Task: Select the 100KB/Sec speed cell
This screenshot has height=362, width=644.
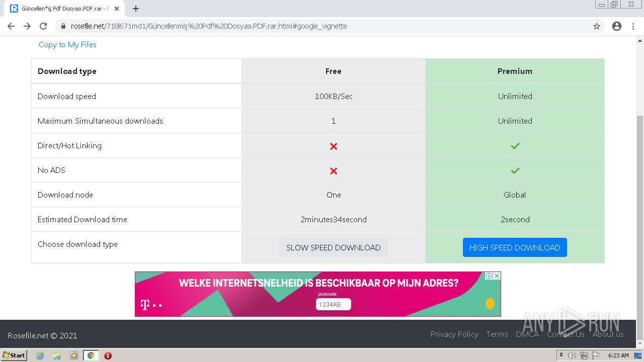Action: tap(334, 96)
